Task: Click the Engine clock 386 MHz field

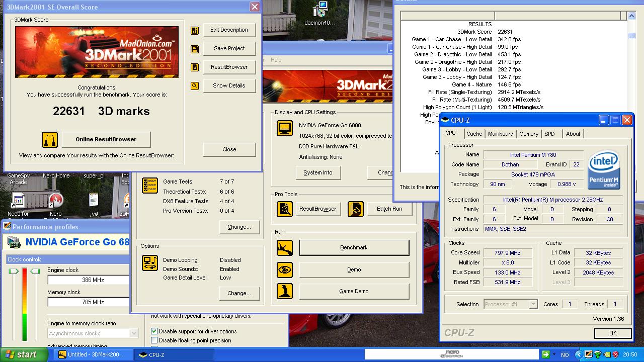Action: tap(89, 280)
